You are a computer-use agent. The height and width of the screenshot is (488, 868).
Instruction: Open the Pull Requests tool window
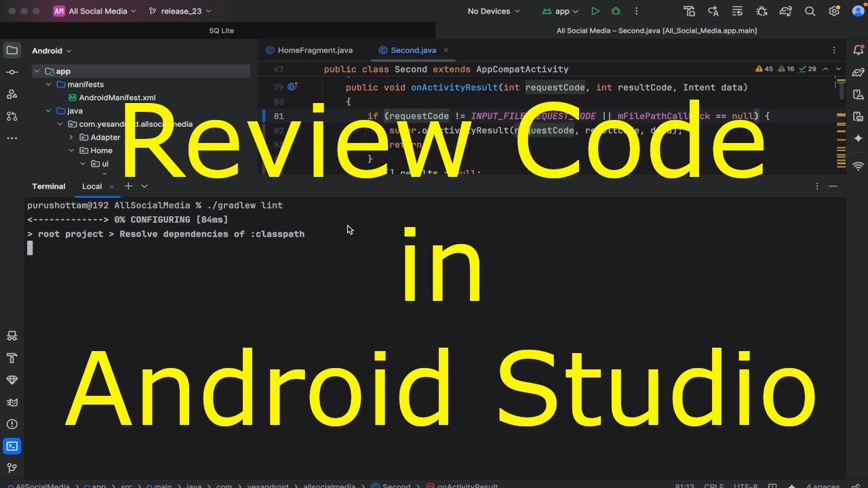(x=12, y=116)
